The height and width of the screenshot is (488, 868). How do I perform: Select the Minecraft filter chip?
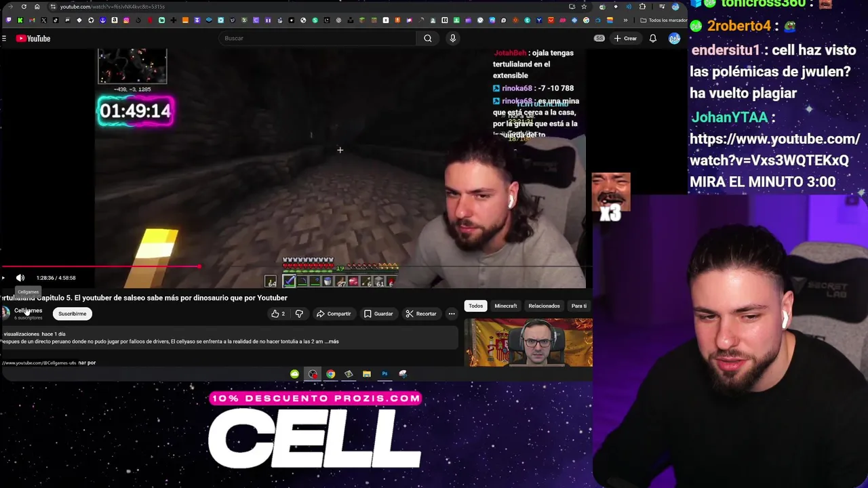coord(506,306)
